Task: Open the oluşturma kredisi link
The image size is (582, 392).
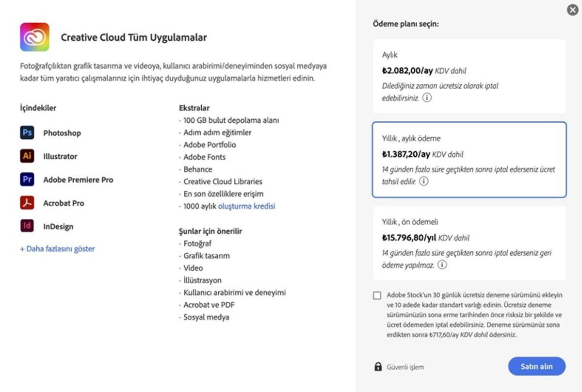Action: [246, 206]
